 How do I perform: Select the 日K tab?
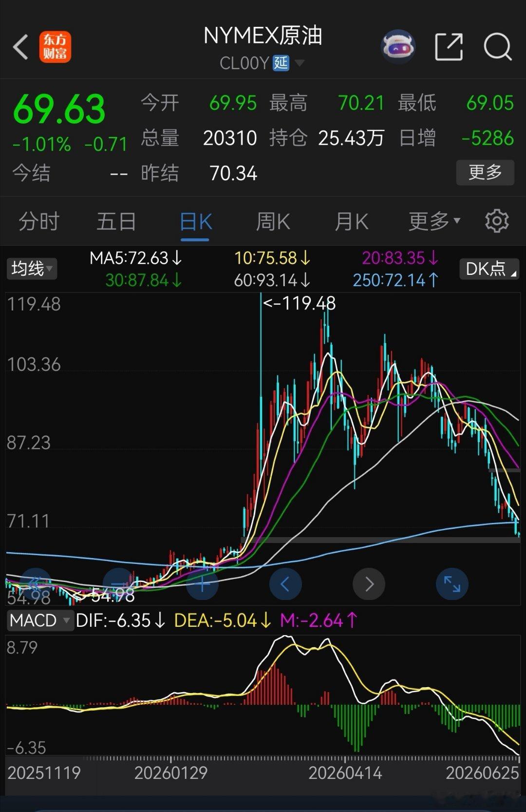point(195,222)
